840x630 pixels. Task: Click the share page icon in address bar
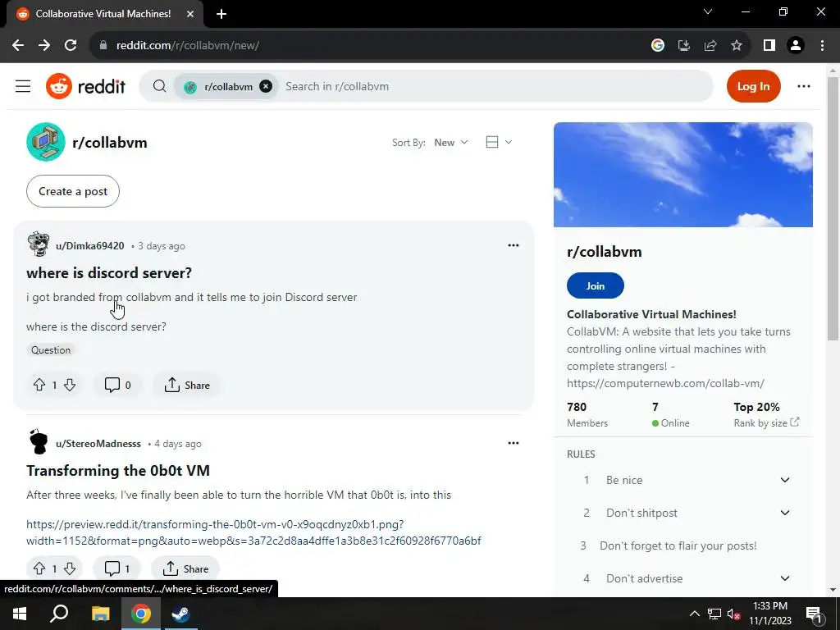point(710,46)
